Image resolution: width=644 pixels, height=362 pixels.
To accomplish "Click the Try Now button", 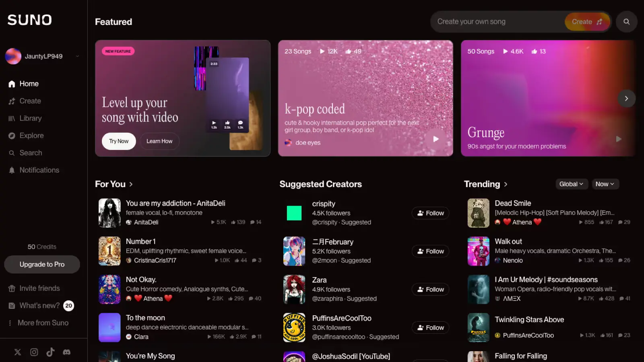I will click(119, 141).
